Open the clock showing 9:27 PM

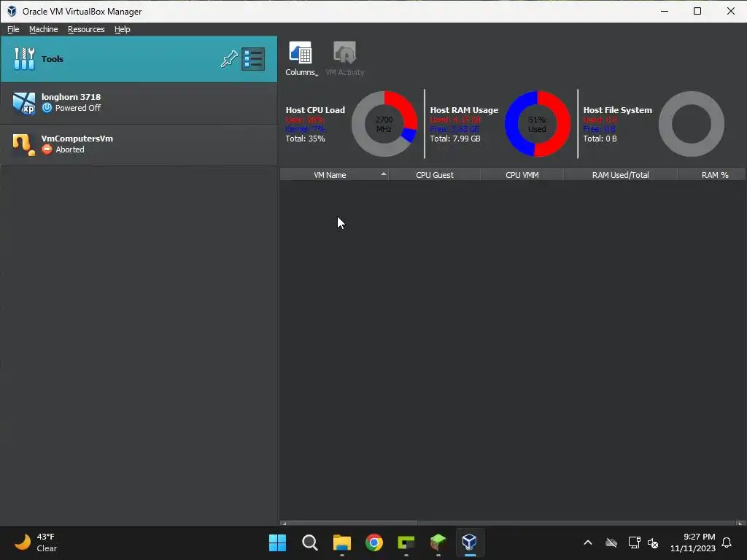[x=693, y=542]
